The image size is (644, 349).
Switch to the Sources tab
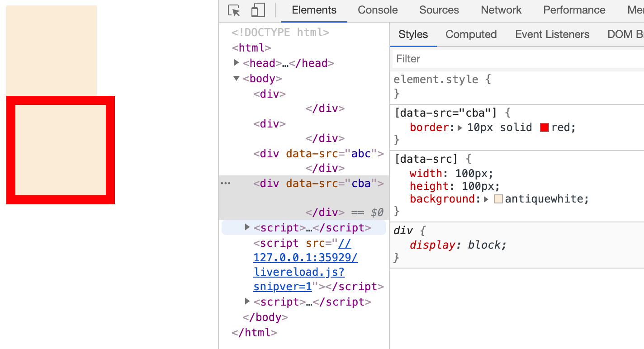[439, 10]
